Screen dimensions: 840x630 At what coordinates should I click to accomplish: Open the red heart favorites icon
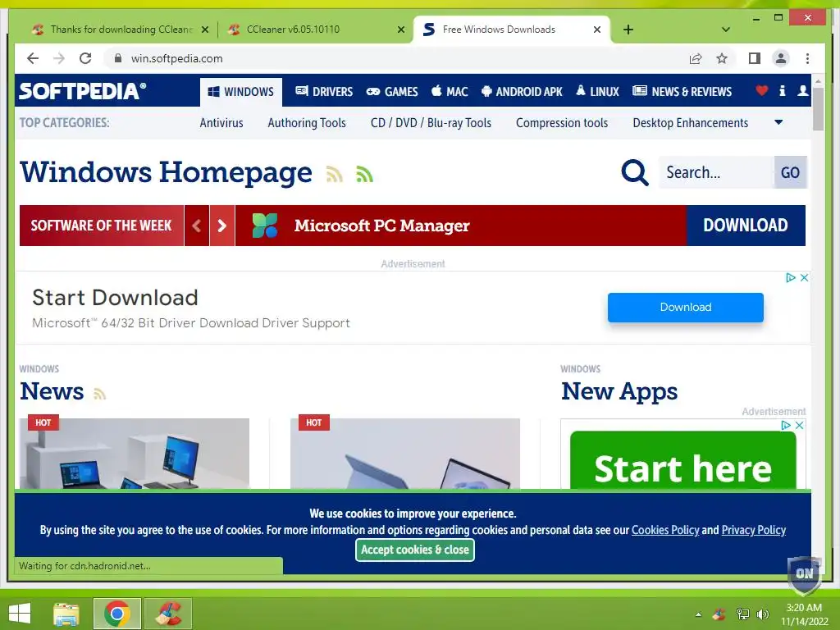tap(762, 90)
